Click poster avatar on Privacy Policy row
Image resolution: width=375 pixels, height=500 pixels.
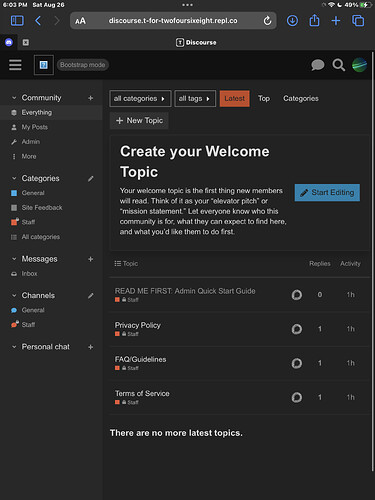(x=297, y=329)
